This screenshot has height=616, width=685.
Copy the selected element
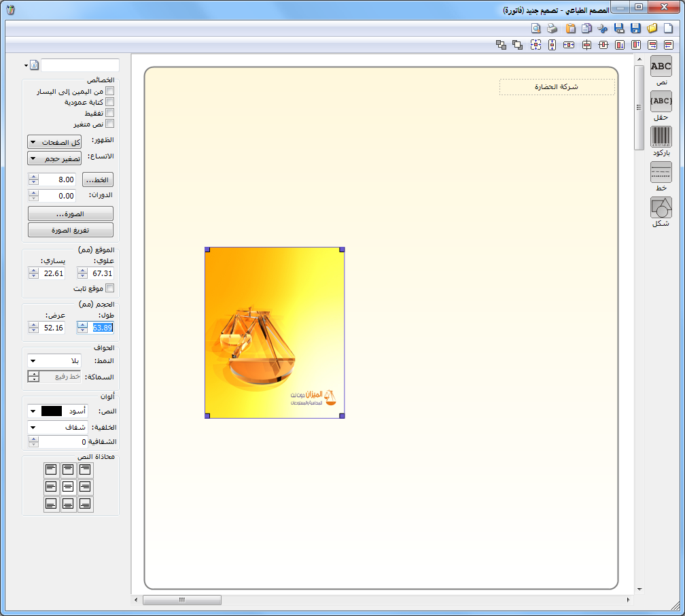pos(586,29)
